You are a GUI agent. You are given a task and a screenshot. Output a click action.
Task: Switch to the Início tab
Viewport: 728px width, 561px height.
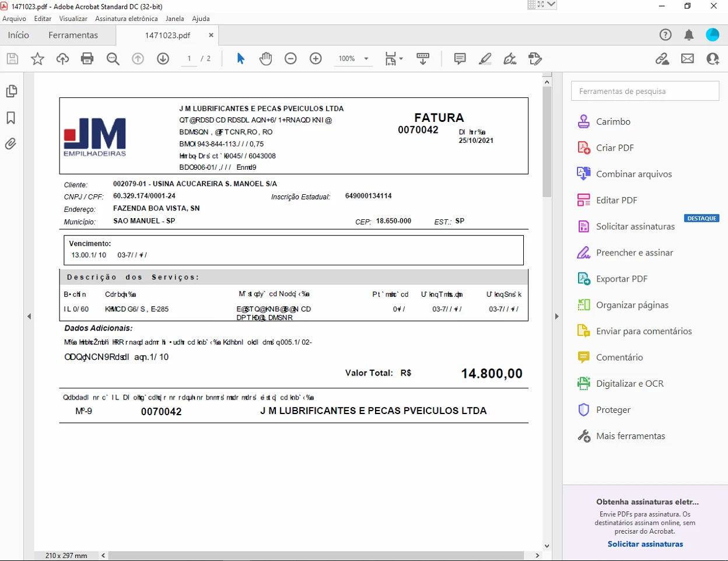(19, 35)
